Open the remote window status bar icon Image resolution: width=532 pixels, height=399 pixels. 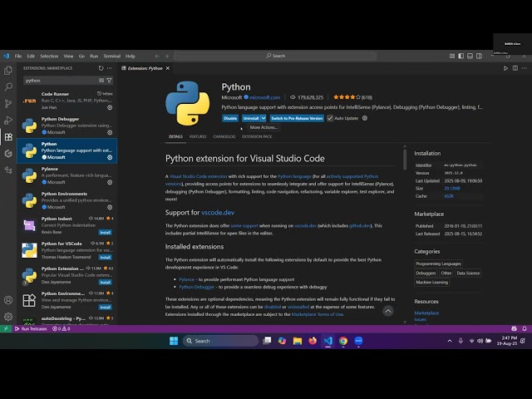pyautogui.click(x=6, y=329)
